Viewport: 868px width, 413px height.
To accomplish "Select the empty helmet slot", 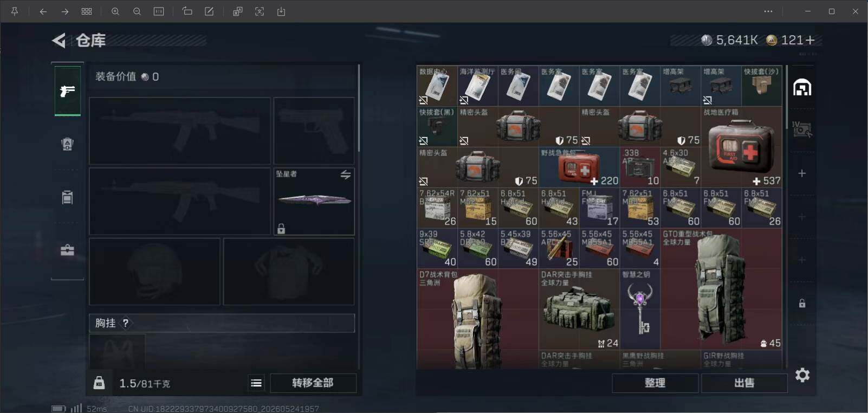I will [x=154, y=272].
